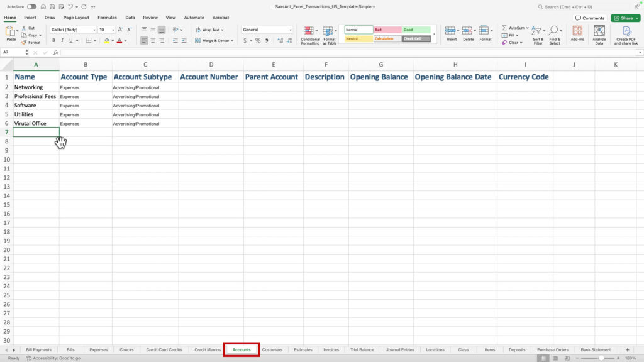Screen dimensions: 644x362
Task: Click the green Share button
Action: 625,18
